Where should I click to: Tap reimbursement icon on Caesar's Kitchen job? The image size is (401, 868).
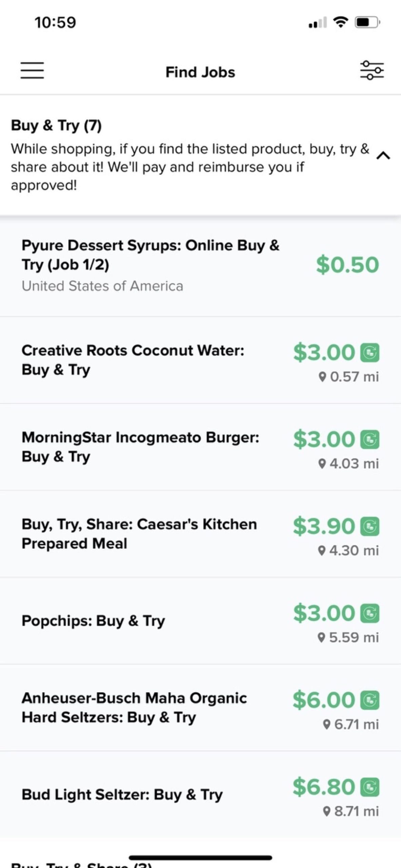370,527
